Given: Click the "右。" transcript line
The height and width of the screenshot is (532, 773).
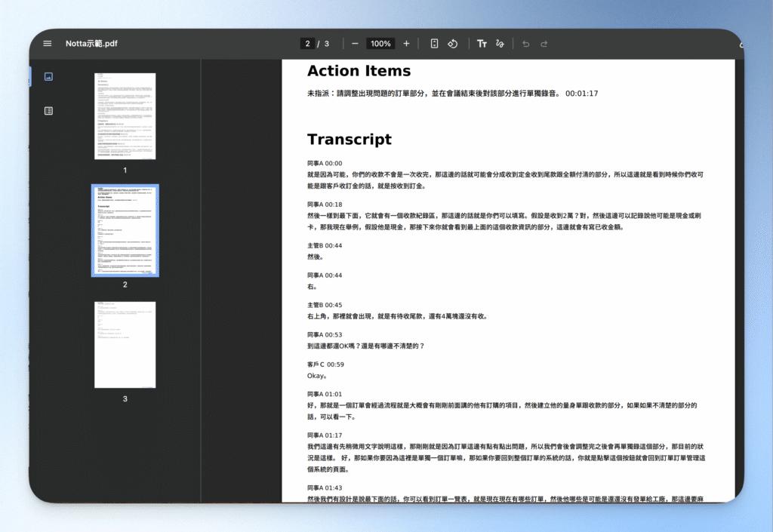Looking at the screenshot, I should pyautogui.click(x=312, y=287).
